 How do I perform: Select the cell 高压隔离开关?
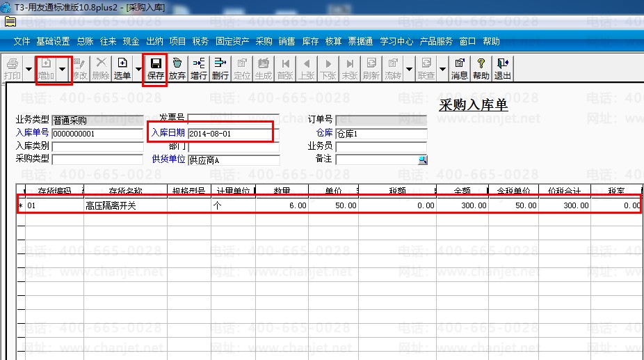click(x=126, y=205)
